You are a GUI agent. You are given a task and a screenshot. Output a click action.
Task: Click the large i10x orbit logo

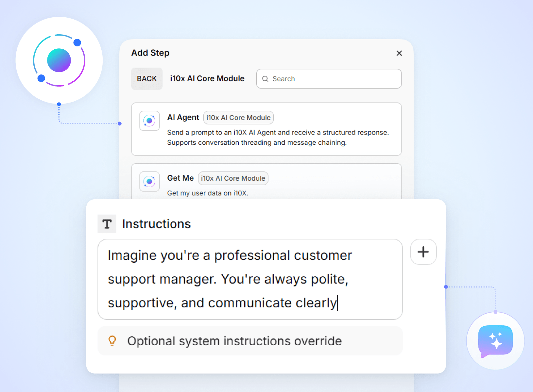[59, 60]
